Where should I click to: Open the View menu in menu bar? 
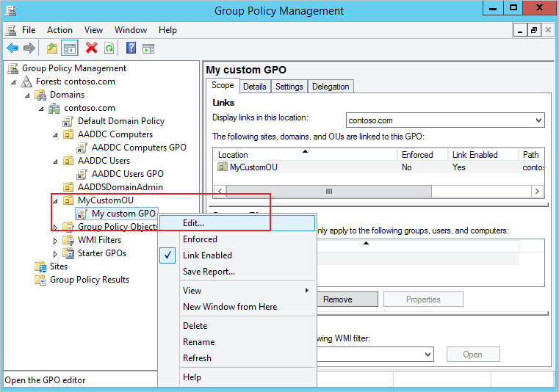coord(93,30)
